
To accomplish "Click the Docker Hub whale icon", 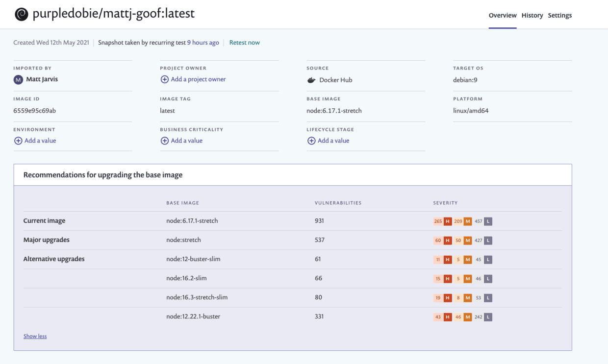I will [x=311, y=80].
